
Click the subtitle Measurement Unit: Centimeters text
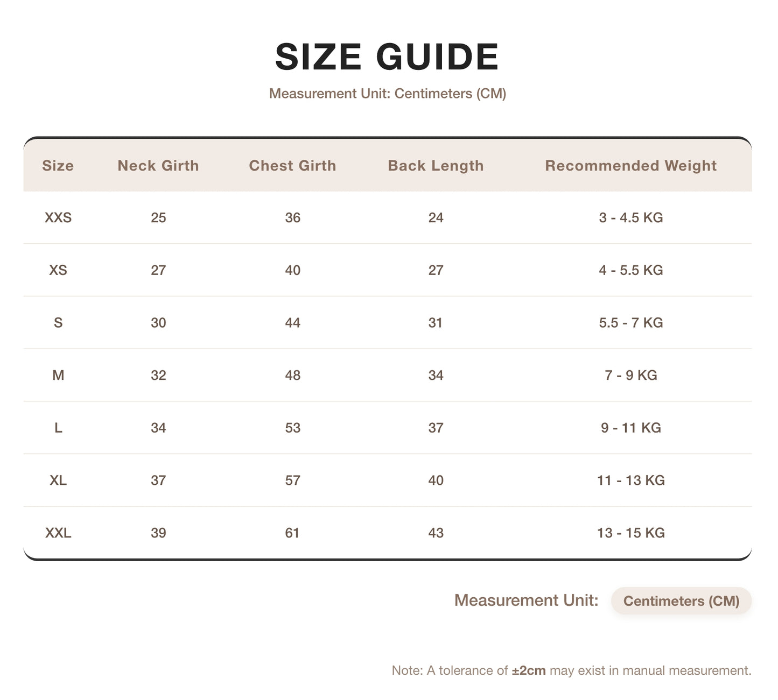[387, 94]
